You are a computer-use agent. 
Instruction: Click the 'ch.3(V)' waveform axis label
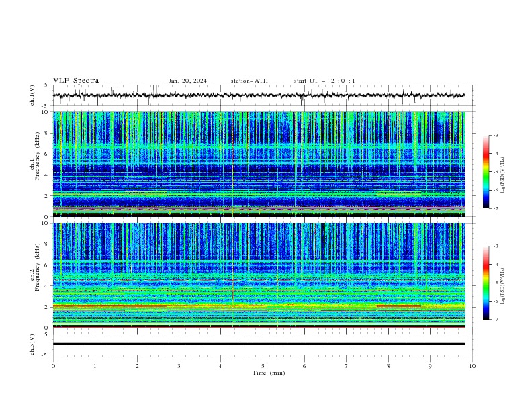coord(32,345)
